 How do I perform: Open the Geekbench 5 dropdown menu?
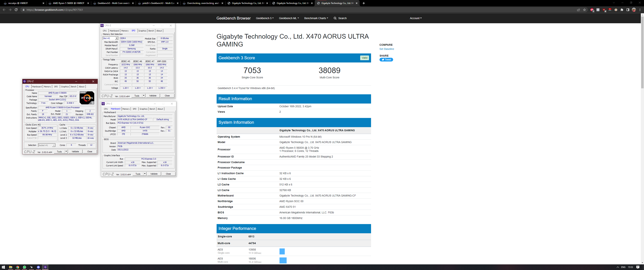265,18
